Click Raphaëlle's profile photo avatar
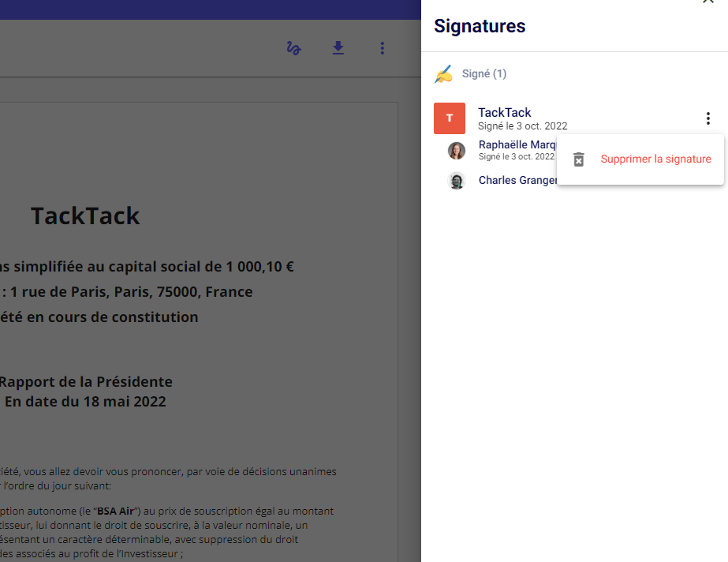 457,151
